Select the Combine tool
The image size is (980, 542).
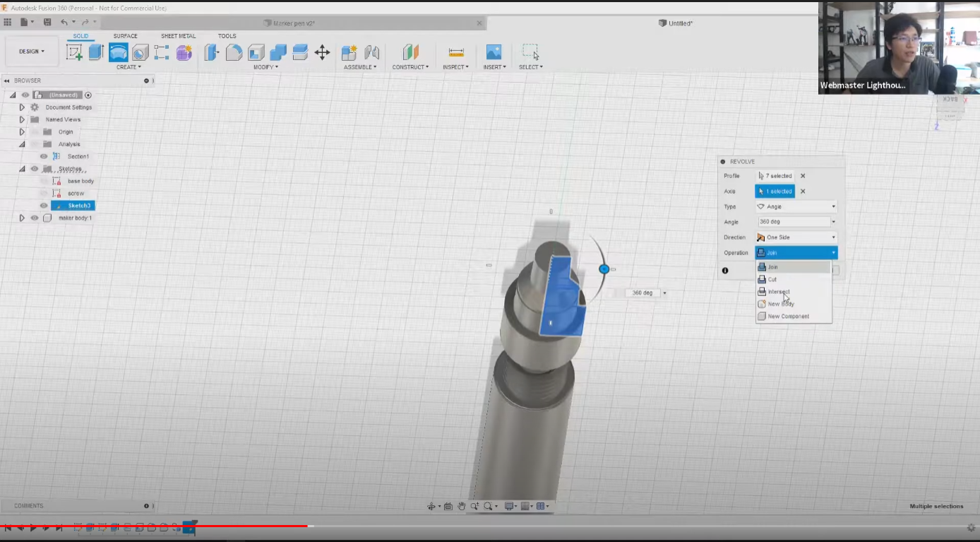tap(278, 52)
